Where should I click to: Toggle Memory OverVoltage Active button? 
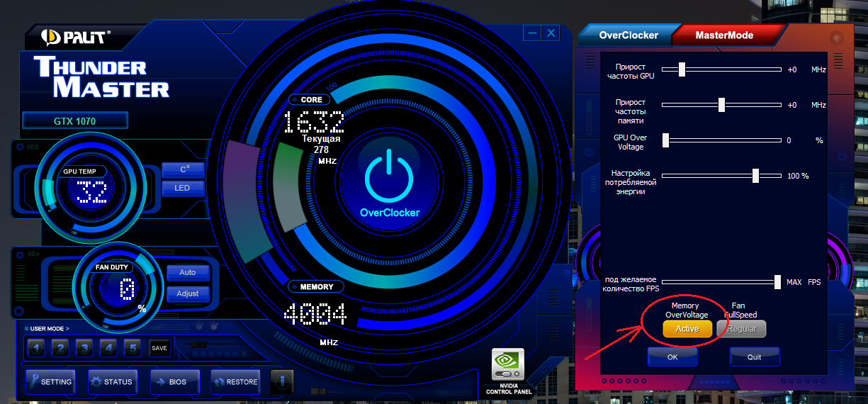click(x=687, y=329)
